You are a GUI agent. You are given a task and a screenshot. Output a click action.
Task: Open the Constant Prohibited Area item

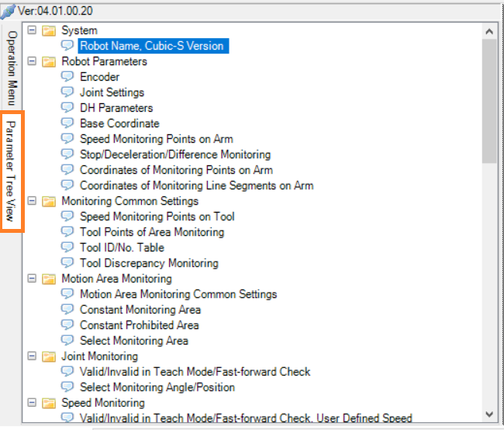(x=139, y=325)
